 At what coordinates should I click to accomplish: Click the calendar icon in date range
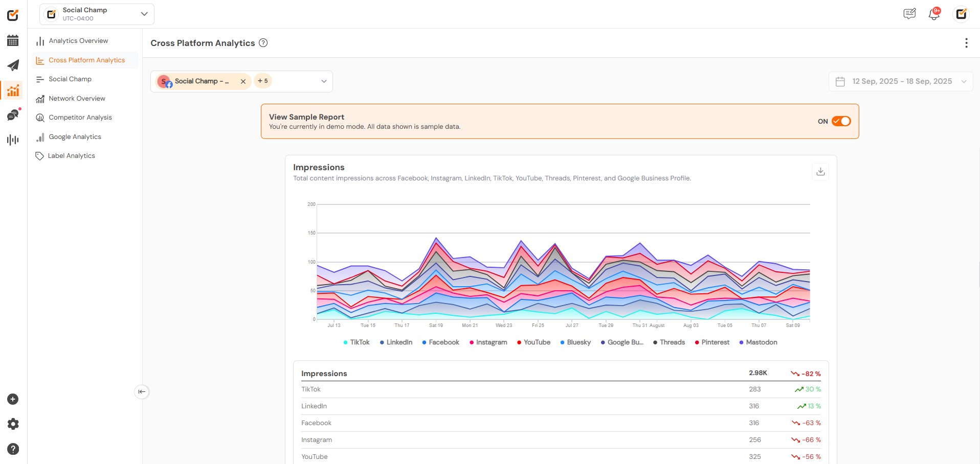point(840,82)
